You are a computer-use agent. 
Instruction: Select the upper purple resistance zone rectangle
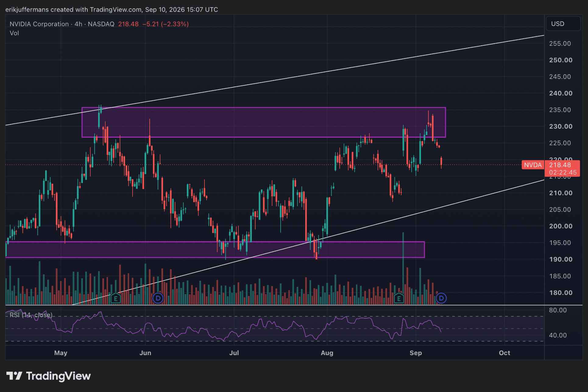click(264, 122)
